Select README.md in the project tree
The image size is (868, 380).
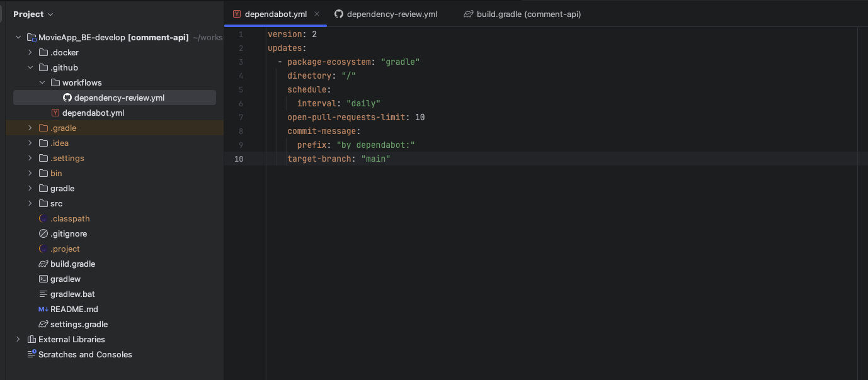point(75,309)
